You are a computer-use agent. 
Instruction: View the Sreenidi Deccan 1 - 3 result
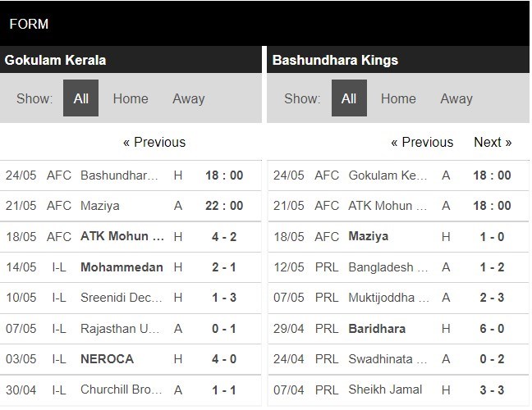pyautogui.click(x=120, y=298)
